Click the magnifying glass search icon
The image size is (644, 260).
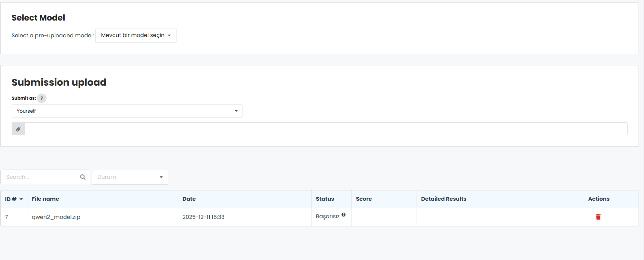(83, 177)
